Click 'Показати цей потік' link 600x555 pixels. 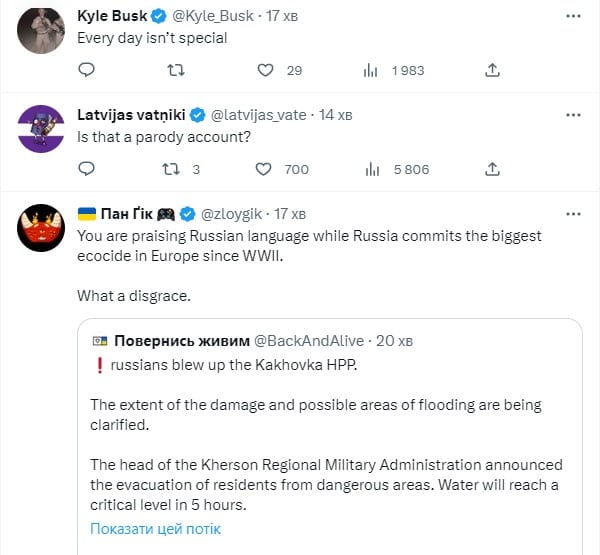click(155, 529)
